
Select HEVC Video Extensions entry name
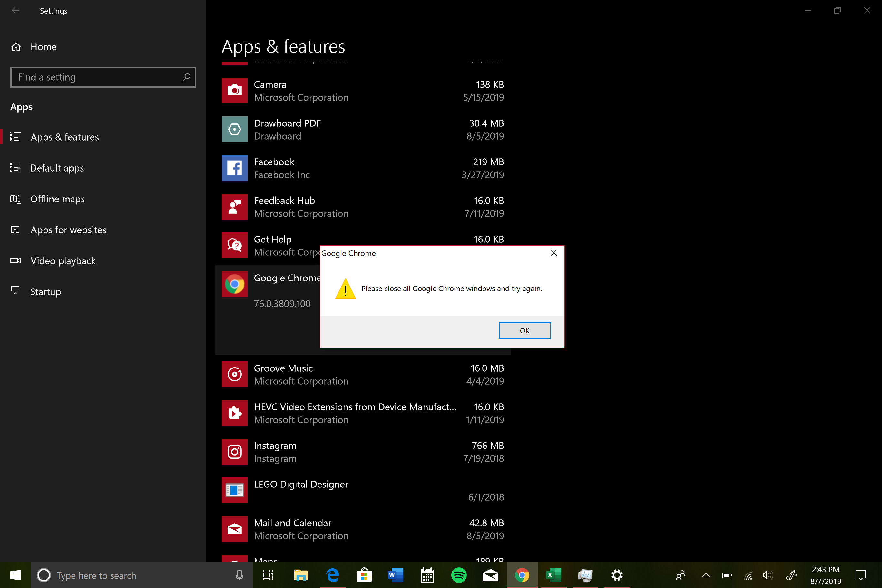tap(355, 407)
